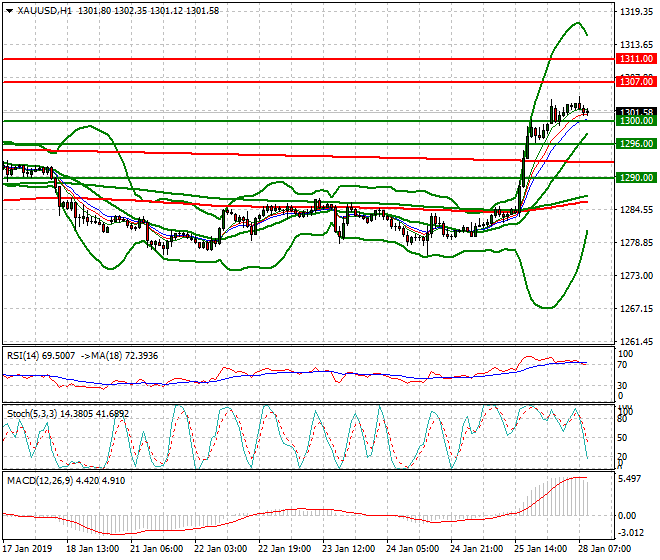This screenshot has height=560, width=660.
Task: Click the Stochastic scale level 50
Action: pyautogui.click(x=622, y=438)
